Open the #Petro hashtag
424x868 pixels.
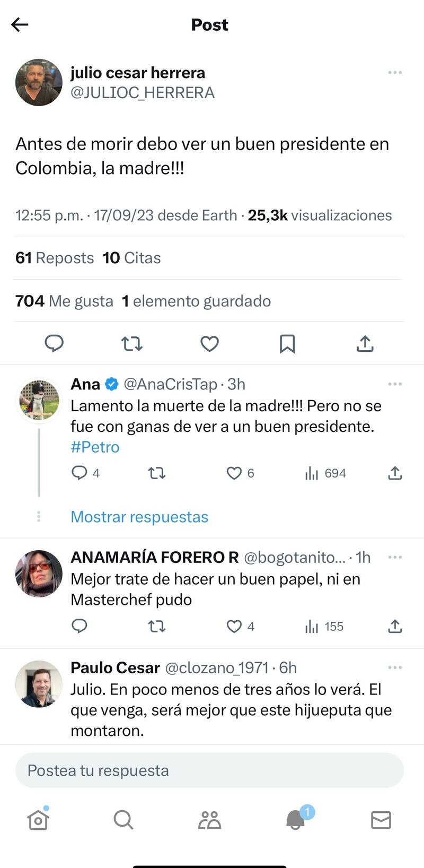pyautogui.click(x=95, y=447)
